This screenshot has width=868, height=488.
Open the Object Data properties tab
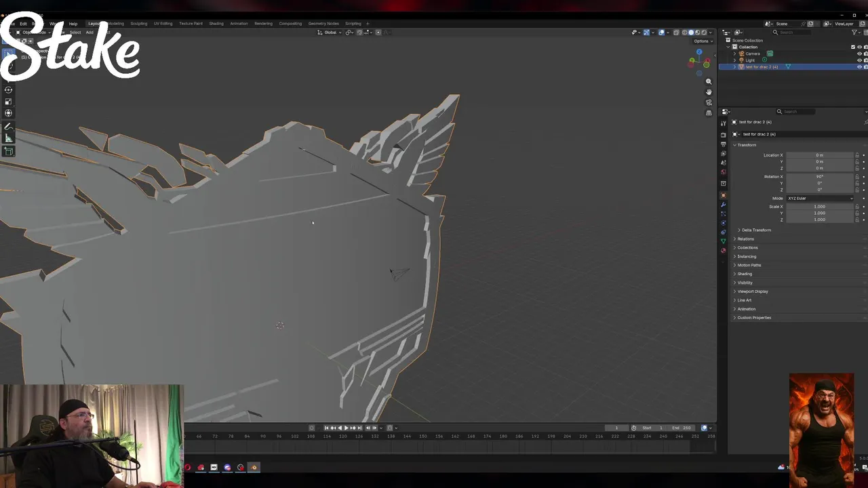[724, 241]
